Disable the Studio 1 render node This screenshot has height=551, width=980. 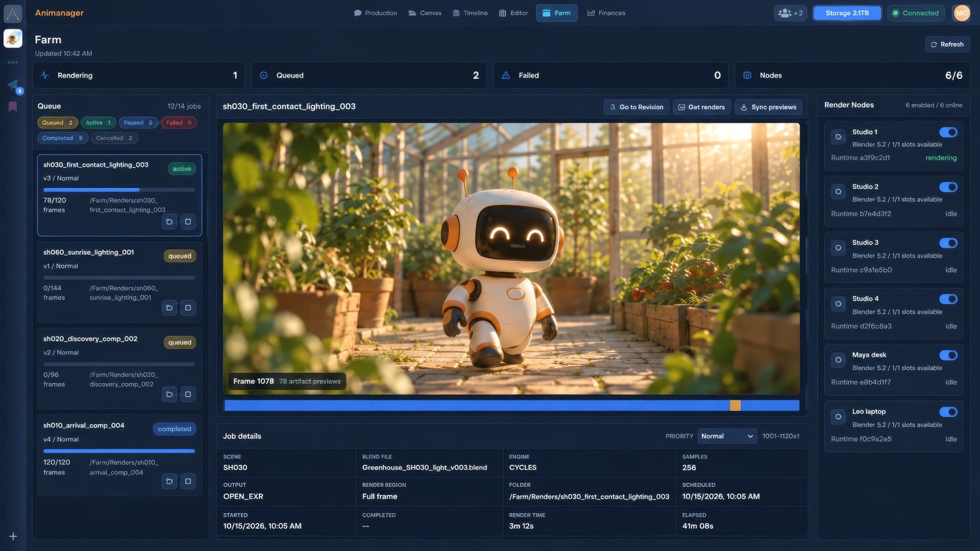point(948,132)
